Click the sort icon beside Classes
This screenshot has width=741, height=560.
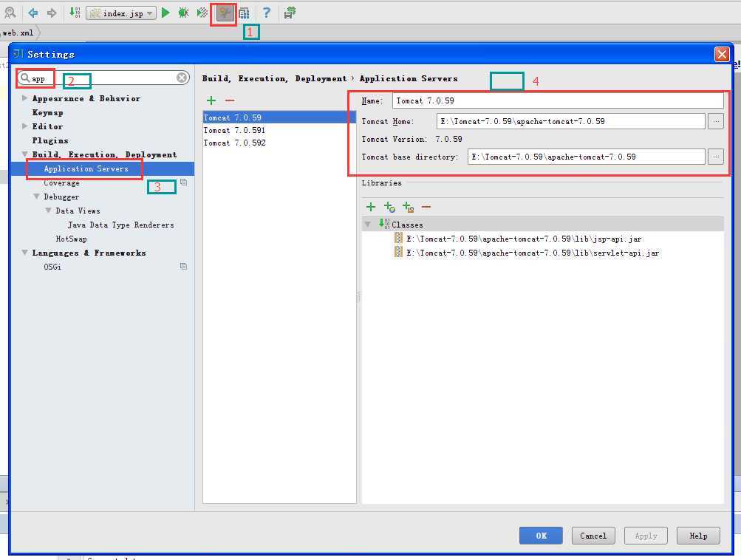coord(384,224)
